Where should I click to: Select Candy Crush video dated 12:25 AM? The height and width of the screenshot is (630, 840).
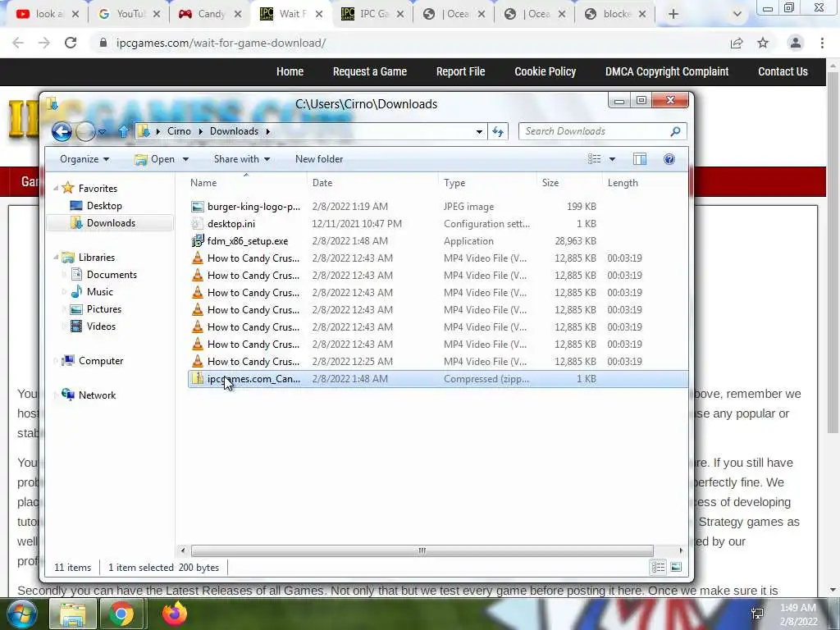(x=438, y=362)
